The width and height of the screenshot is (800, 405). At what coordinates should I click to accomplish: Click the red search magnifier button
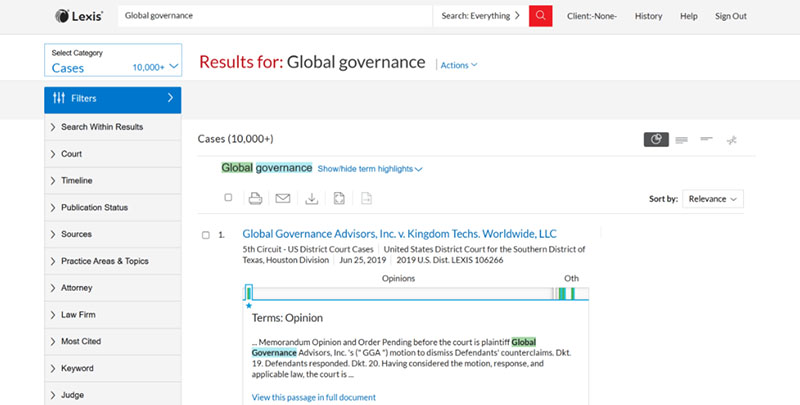[x=540, y=16]
